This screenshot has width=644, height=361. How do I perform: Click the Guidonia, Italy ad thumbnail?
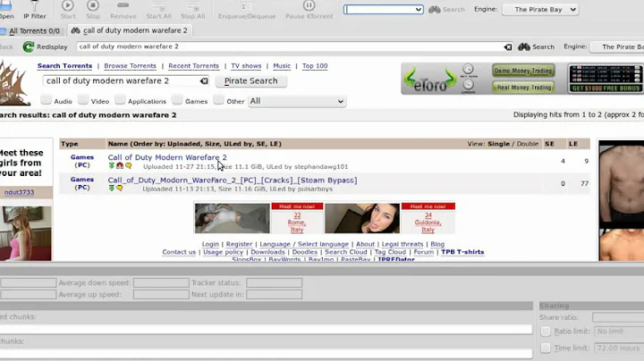(362, 218)
